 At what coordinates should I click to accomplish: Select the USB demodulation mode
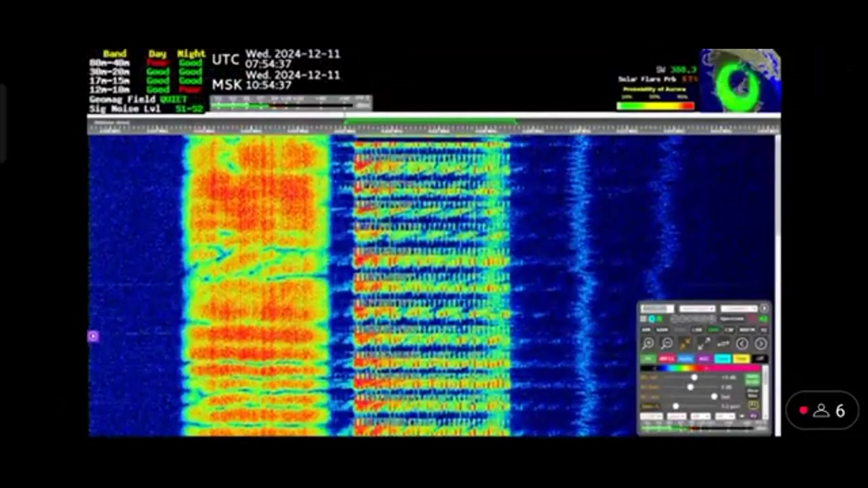tap(713, 330)
